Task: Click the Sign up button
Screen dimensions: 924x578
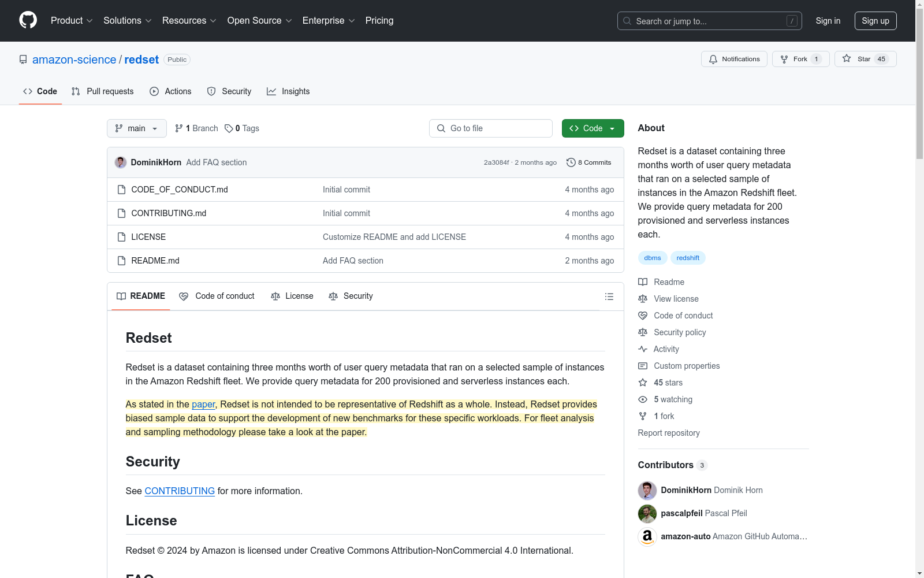Action: click(x=875, y=21)
